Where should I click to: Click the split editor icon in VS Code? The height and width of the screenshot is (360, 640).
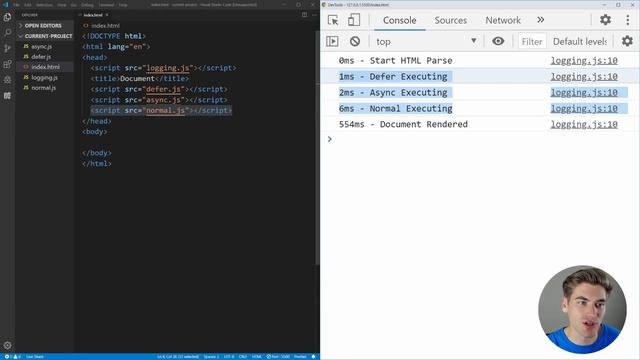click(304, 15)
